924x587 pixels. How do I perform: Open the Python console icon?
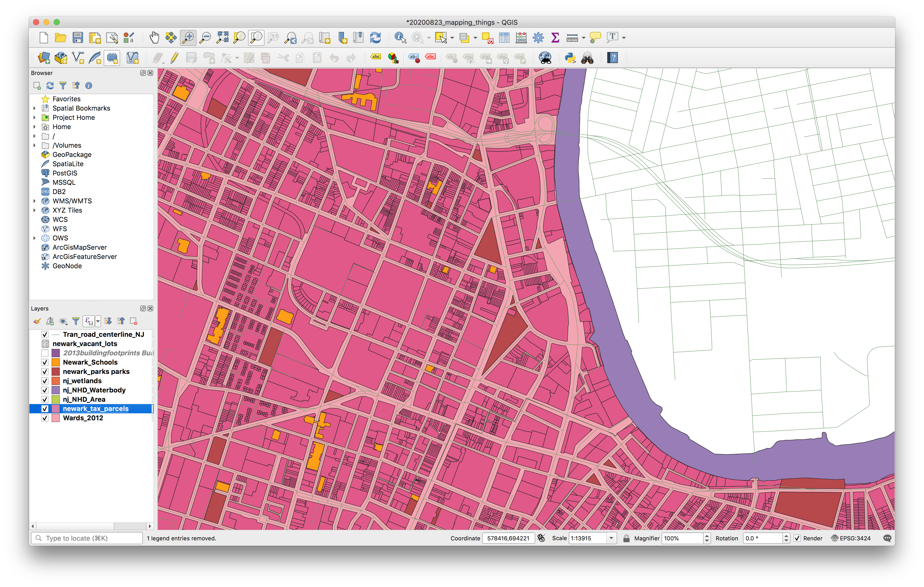point(570,58)
